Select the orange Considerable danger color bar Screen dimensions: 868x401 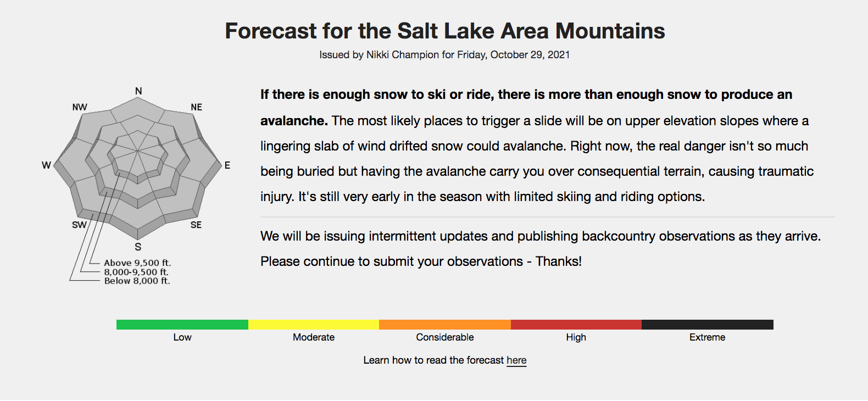(x=445, y=325)
